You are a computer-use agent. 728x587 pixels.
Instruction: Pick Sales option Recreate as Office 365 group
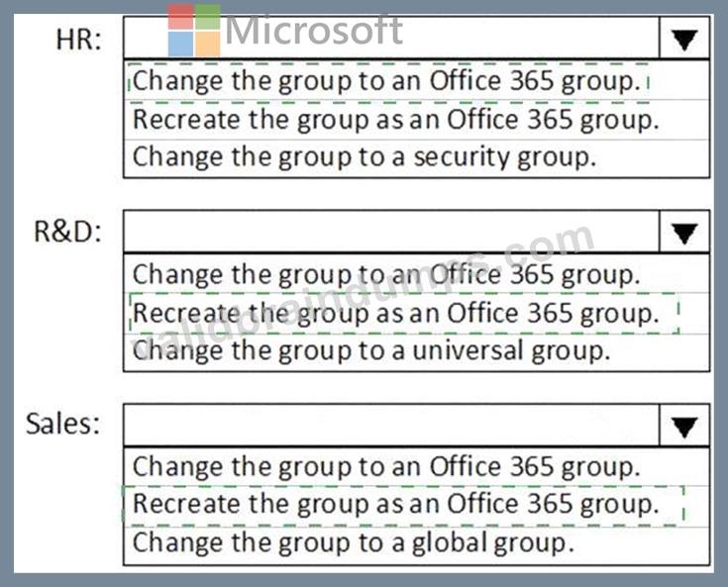416,505
